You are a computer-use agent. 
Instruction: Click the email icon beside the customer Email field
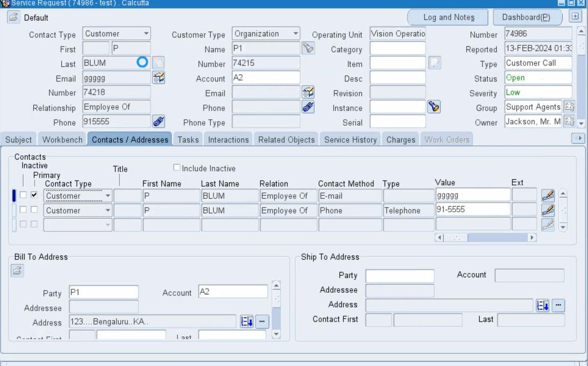(x=308, y=92)
